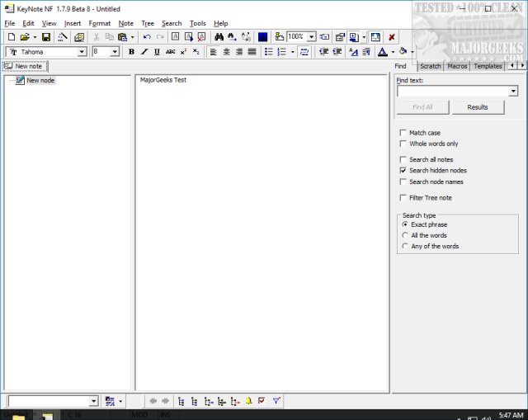Viewport: 528px width, 420px height.
Task: Apply Italic formatting
Action: pos(144,52)
